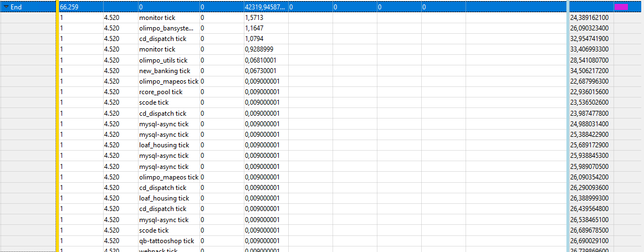Image resolution: width=644 pixels, height=252 pixels.
Task: Select the timestamp 32,954741900
Action: (590, 39)
